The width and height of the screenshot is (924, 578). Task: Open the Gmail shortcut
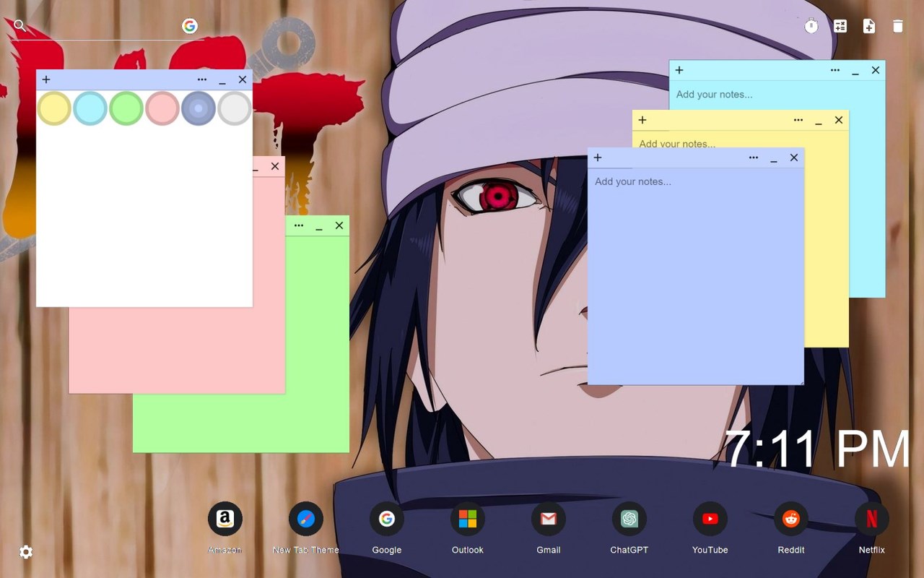tap(549, 519)
